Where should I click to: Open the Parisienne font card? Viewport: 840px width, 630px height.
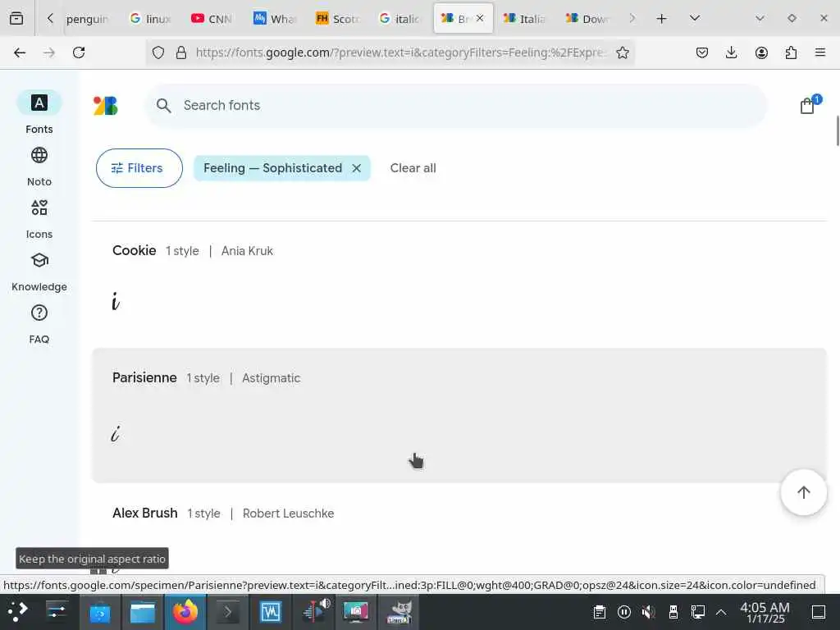[459, 415]
